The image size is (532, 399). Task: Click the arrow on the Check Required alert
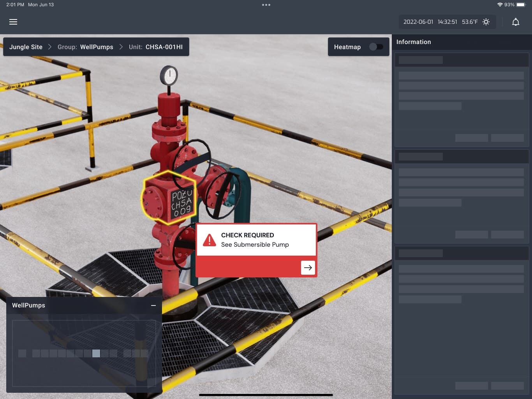[308, 268]
